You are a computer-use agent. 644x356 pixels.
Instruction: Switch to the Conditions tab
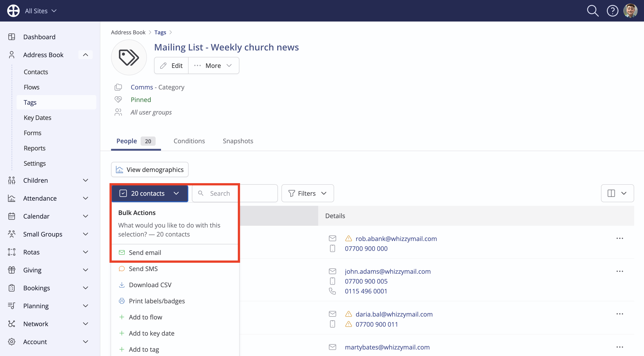(x=189, y=141)
